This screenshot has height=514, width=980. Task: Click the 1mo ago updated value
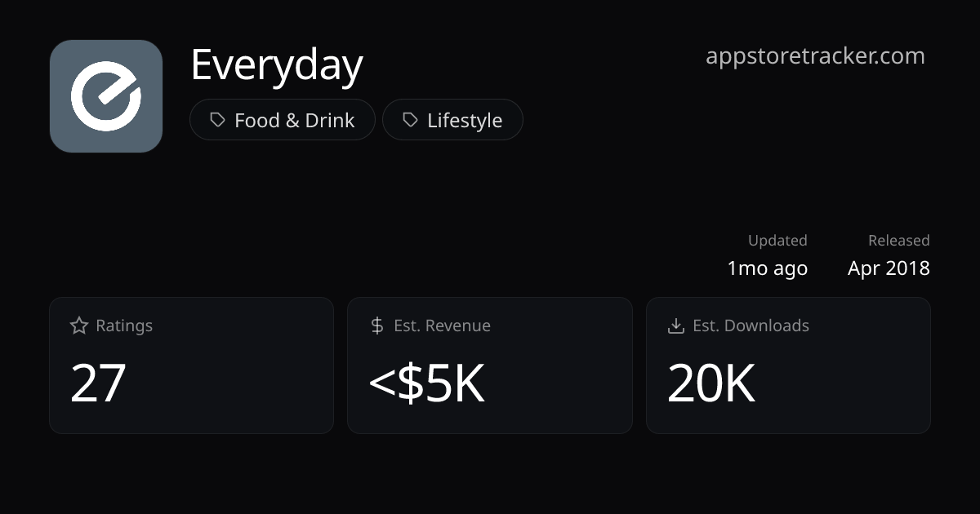point(767,268)
